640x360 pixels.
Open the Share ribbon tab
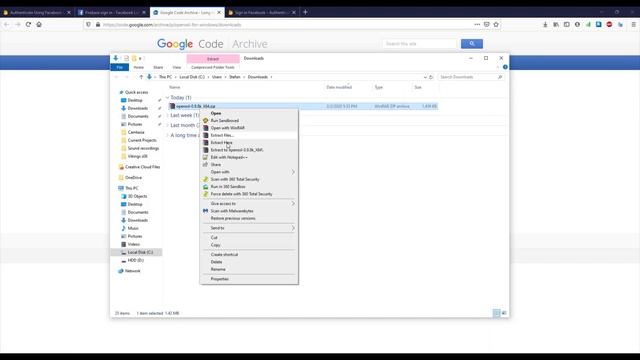pos(158,67)
